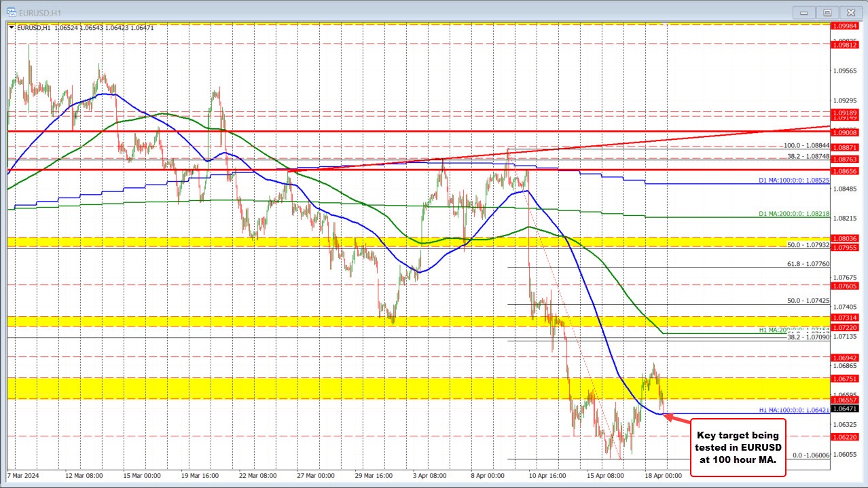This screenshot has width=868, height=488.
Task: Open the black quote dropdown triangle before EURUSD,H1
Action: coord(11,27)
